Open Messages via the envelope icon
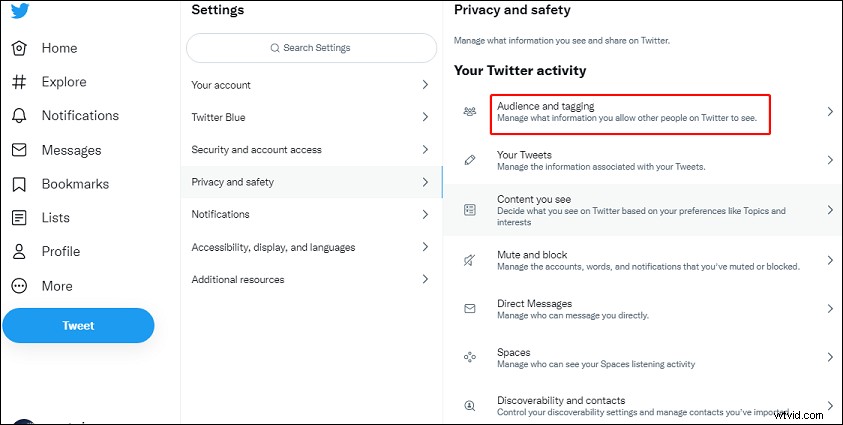843x425 pixels. tap(19, 150)
